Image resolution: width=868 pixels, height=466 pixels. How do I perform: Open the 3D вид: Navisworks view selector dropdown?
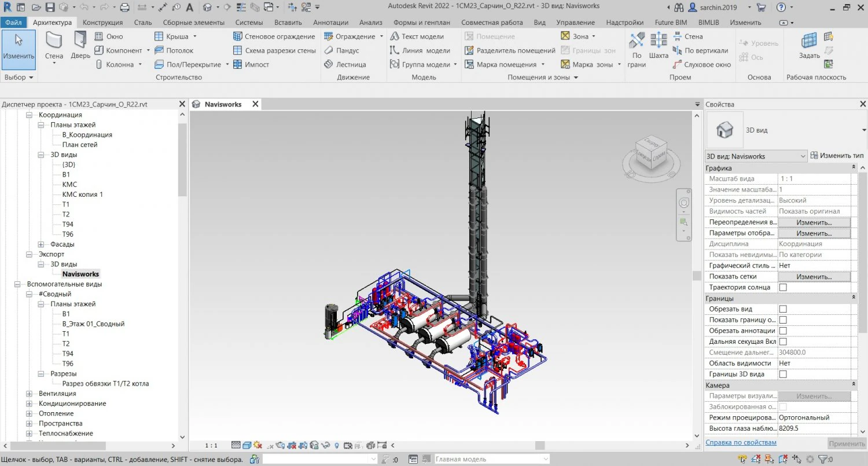tap(756, 156)
